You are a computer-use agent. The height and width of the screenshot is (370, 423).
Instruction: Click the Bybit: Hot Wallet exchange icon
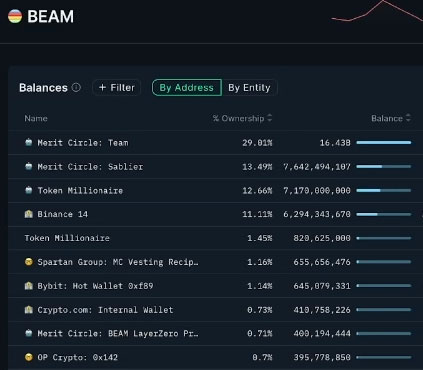coord(29,286)
